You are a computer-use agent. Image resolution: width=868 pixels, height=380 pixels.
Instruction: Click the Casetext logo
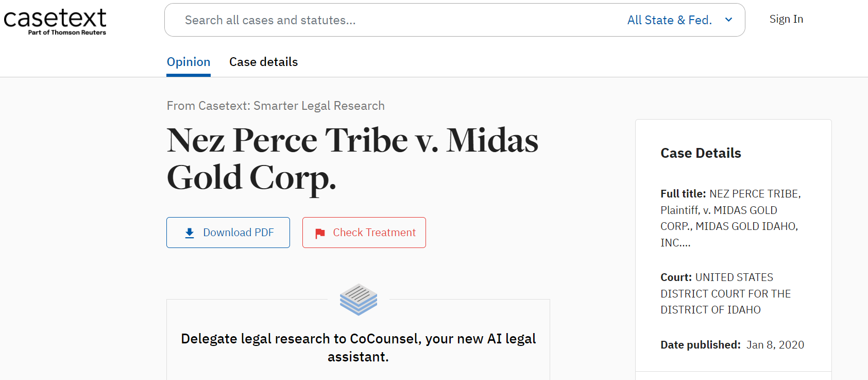[55, 21]
